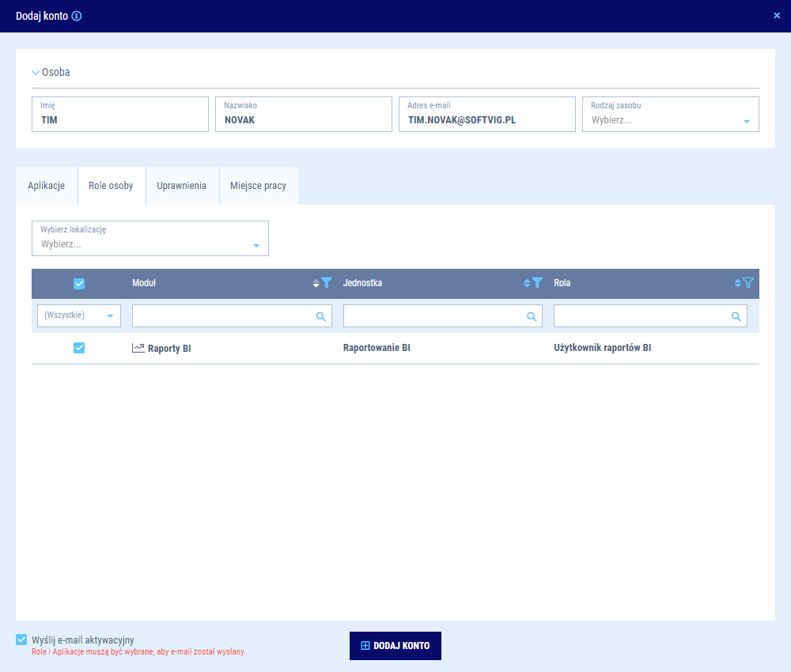
Task: Click the filter icon in Jednostka column
Action: [x=537, y=283]
